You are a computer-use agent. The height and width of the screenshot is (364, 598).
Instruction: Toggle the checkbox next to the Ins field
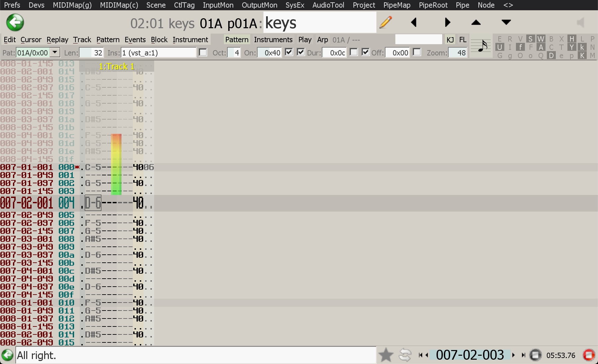203,52
